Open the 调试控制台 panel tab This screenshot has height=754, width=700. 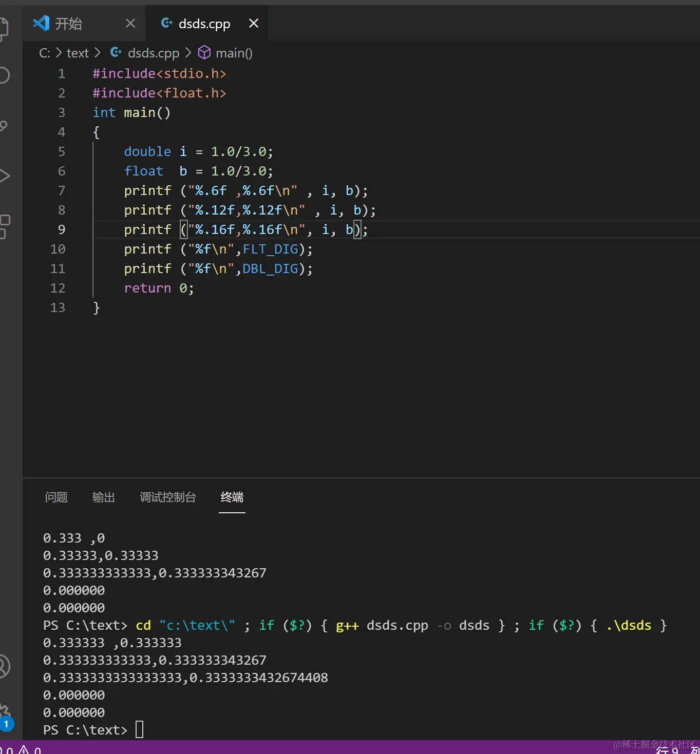click(168, 497)
